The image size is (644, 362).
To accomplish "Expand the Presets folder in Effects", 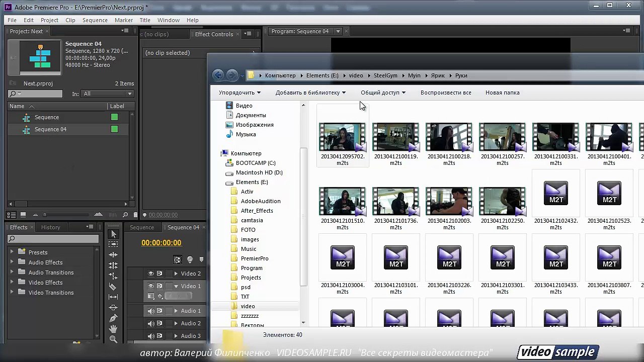I will pyautogui.click(x=12, y=252).
